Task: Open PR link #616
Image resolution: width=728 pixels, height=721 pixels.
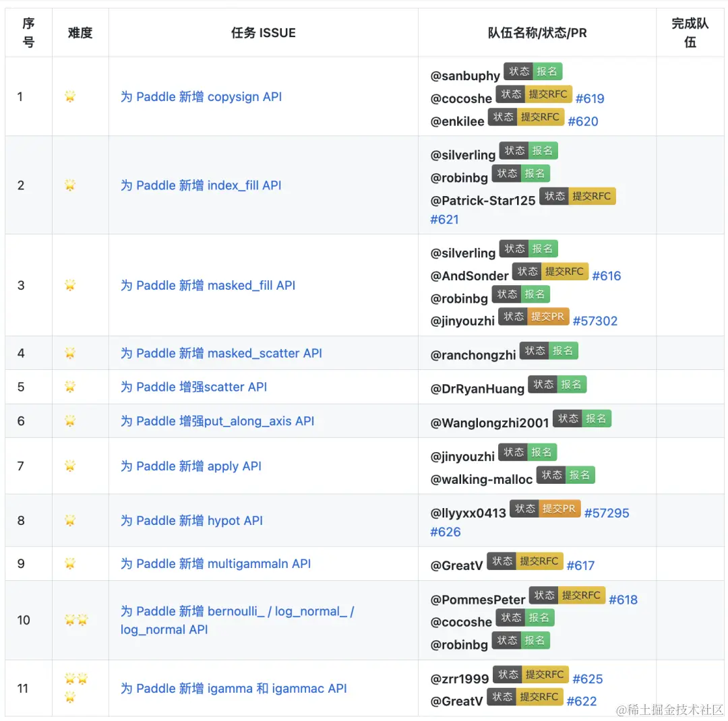Action: (x=607, y=276)
